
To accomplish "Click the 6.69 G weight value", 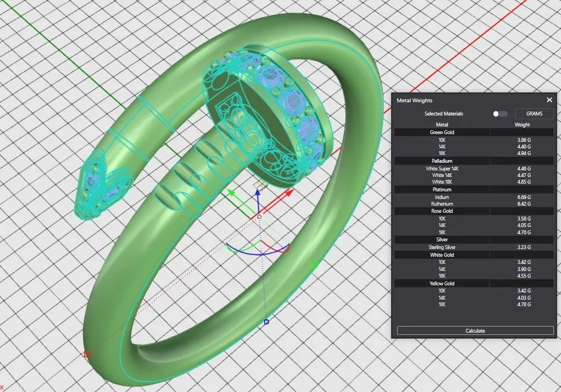I will pyautogui.click(x=524, y=197).
